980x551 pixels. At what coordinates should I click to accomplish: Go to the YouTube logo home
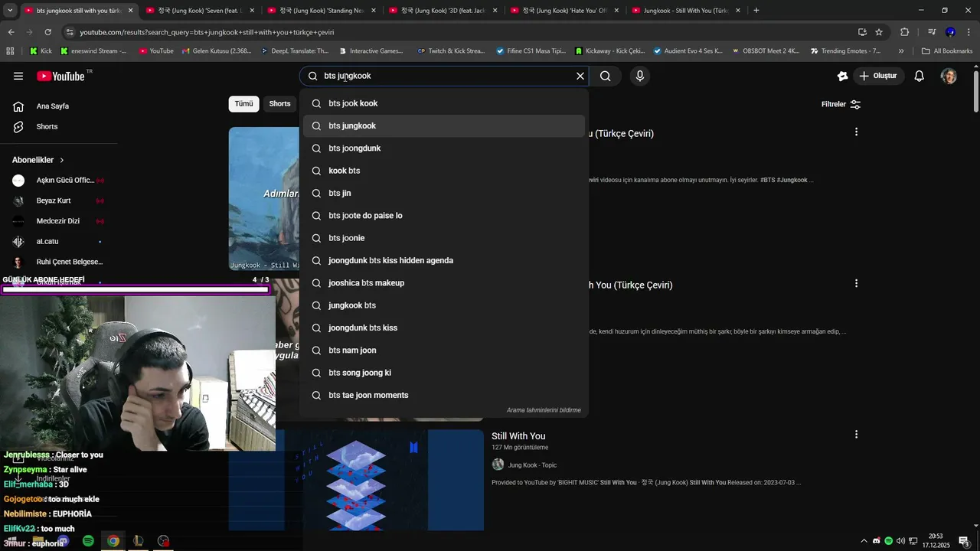coord(61,76)
